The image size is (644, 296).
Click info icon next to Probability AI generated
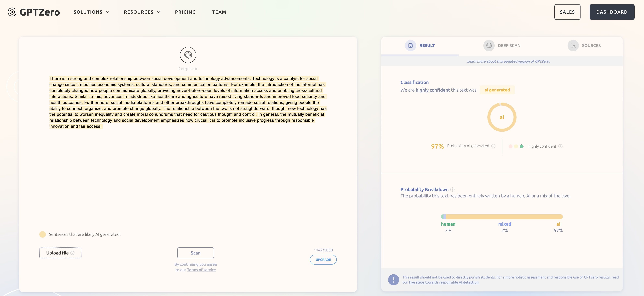point(493,146)
